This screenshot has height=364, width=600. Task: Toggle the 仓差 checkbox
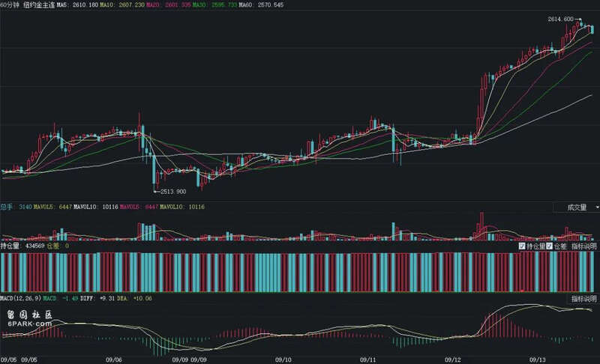tap(550, 246)
